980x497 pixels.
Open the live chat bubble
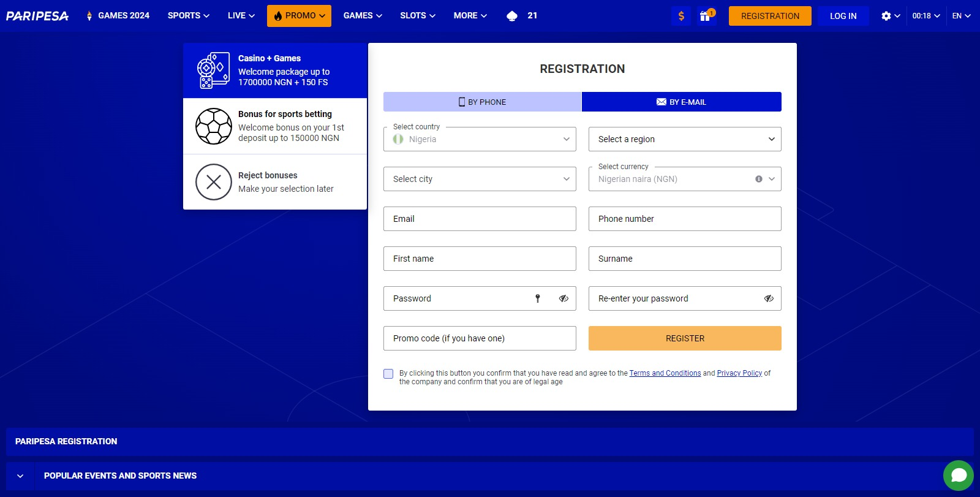coord(959,476)
